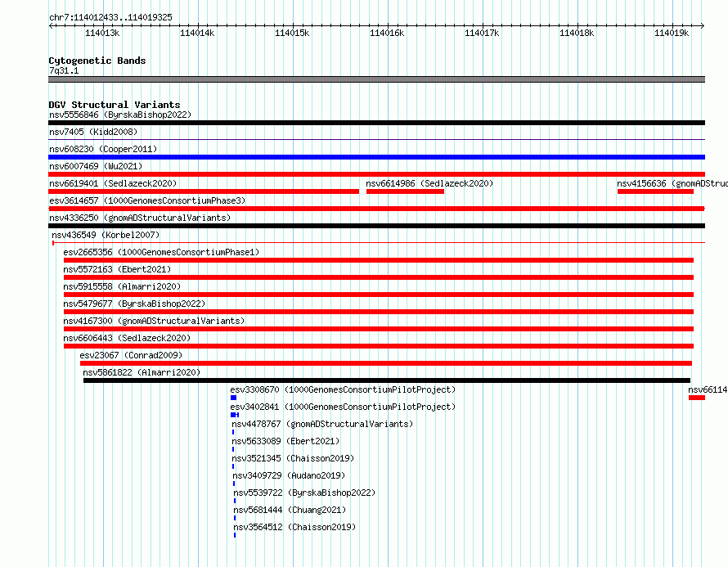Viewport: 728px width, 567px height.
Task: Click nsv3564512 (Chaisson2019) label
Action: pyautogui.click(x=294, y=527)
